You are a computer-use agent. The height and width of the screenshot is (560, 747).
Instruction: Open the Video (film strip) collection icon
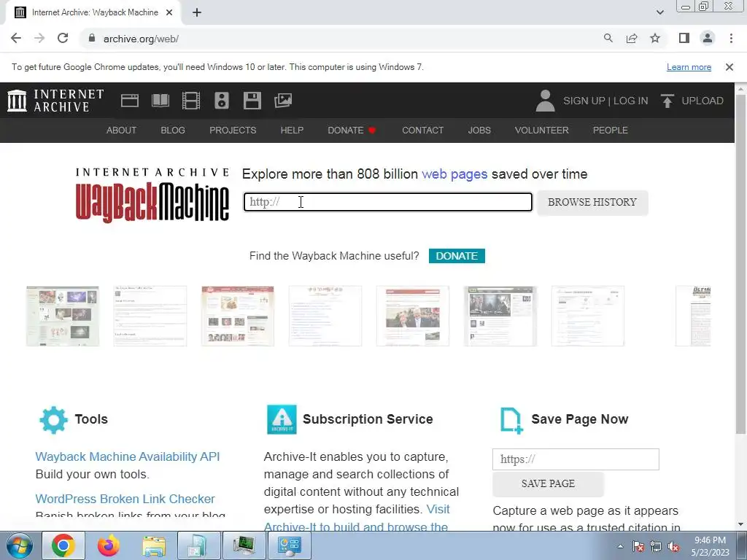pyautogui.click(x=191, y=101)
